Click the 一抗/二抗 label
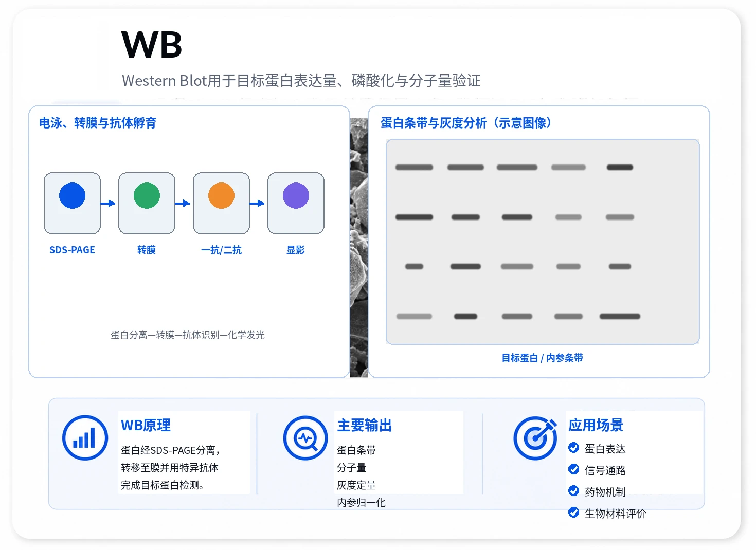This screenshot has height=550, width=756. (221, 250)
